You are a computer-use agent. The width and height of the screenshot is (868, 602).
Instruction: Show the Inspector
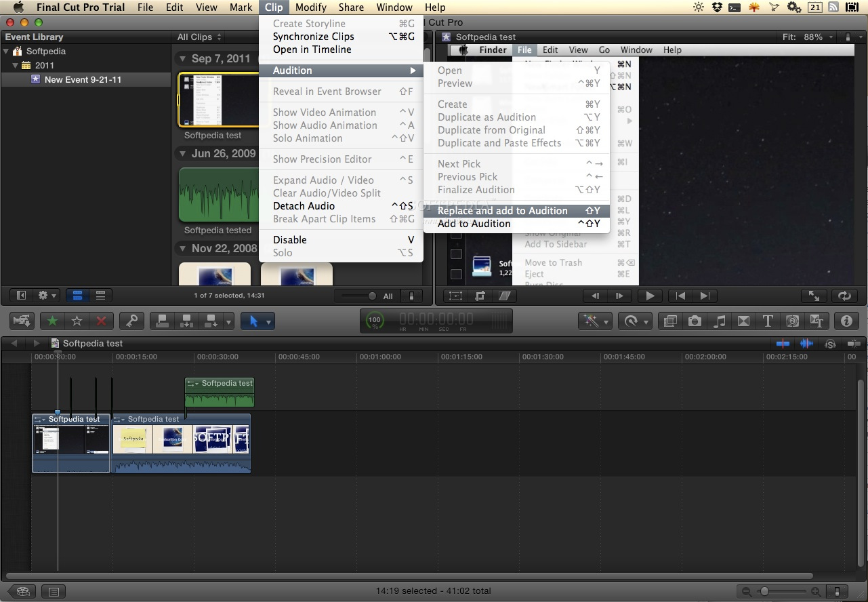[846, 320]
